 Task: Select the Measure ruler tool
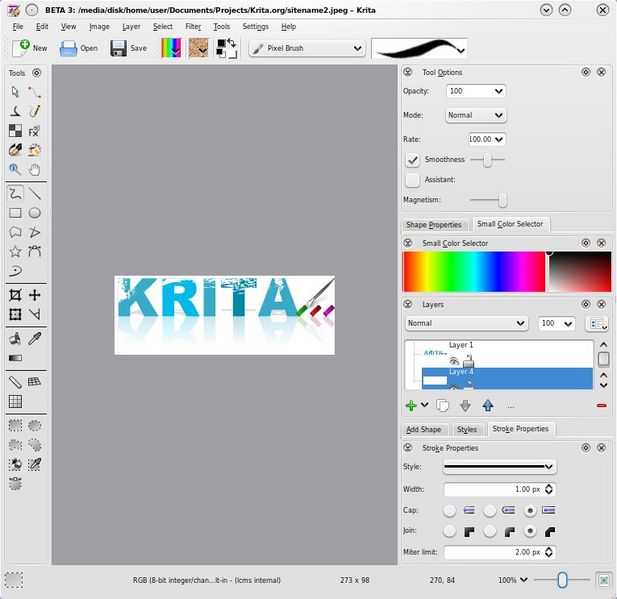pos(15,381)
